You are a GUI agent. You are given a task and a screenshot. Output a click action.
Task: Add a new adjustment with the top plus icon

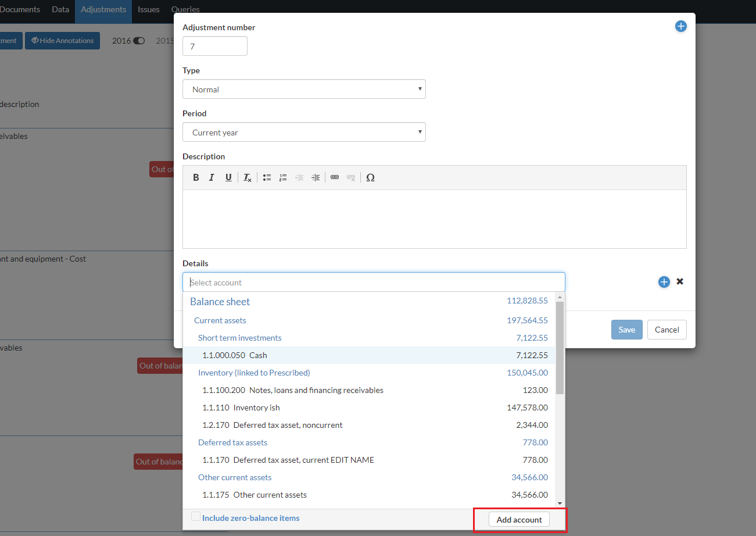(680, 26)
